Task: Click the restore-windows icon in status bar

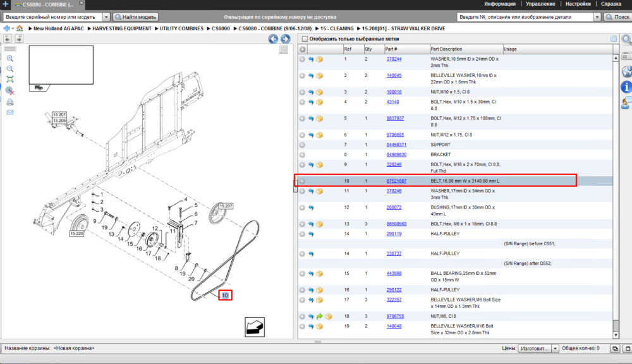Action: [615, 348]
